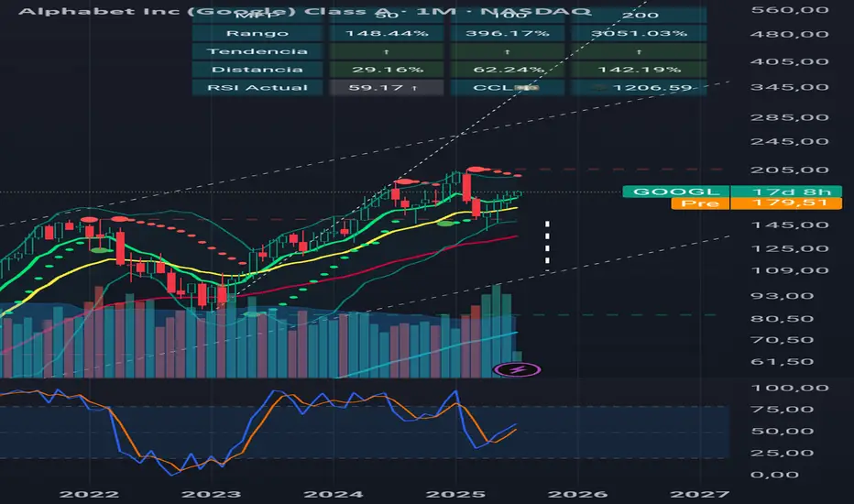Click the 396.17% Rango cell
The image size is (854, 504).
pos(507,33)
